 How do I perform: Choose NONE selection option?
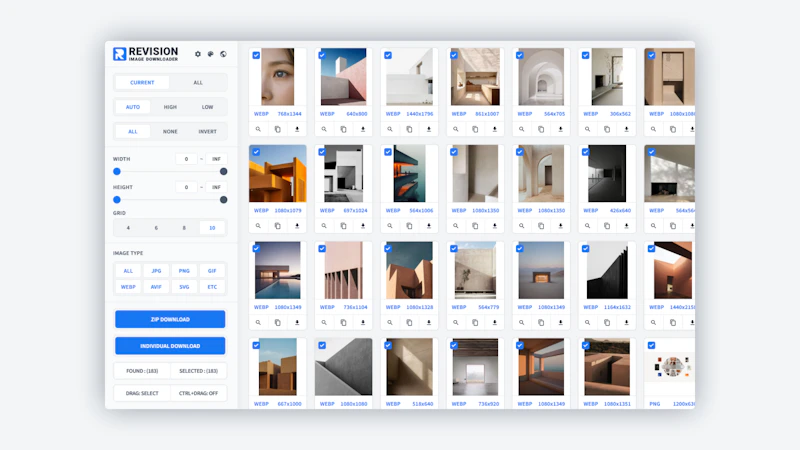tap(170, 131)
